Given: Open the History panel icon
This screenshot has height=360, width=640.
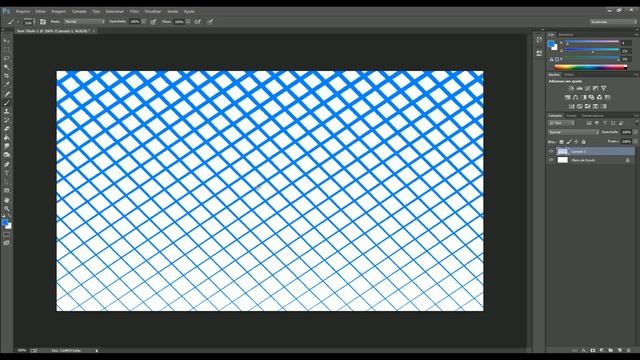Looking at the screenshot, I should click(539, 40).
